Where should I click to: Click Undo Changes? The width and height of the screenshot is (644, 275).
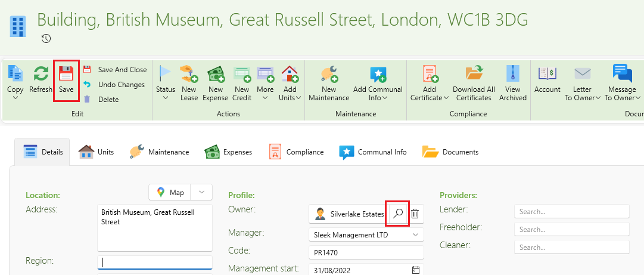[x=114, y=85]
